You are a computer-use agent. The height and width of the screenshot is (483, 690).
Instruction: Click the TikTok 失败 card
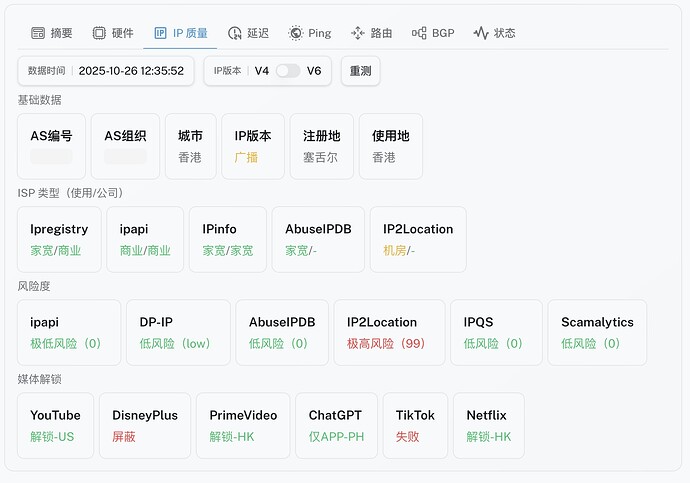pos(415,425)
